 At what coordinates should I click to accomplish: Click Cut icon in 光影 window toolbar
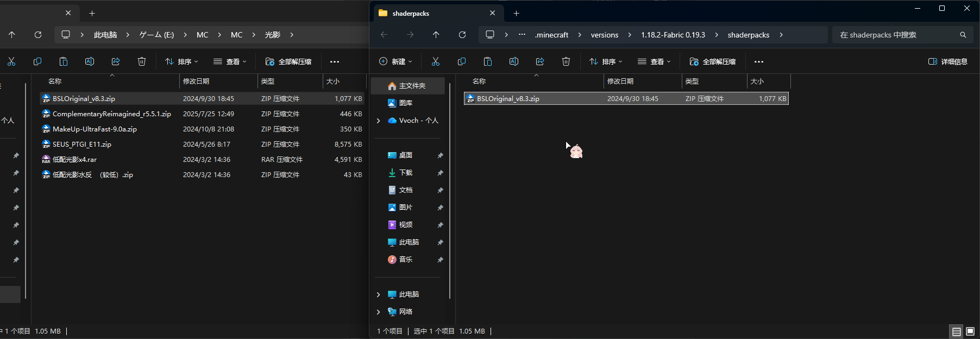(x=11, y=61)
